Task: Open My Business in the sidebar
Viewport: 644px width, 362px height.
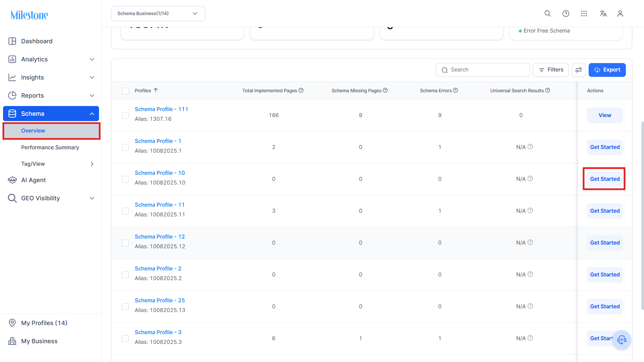Action: click(x=51, y=341)
